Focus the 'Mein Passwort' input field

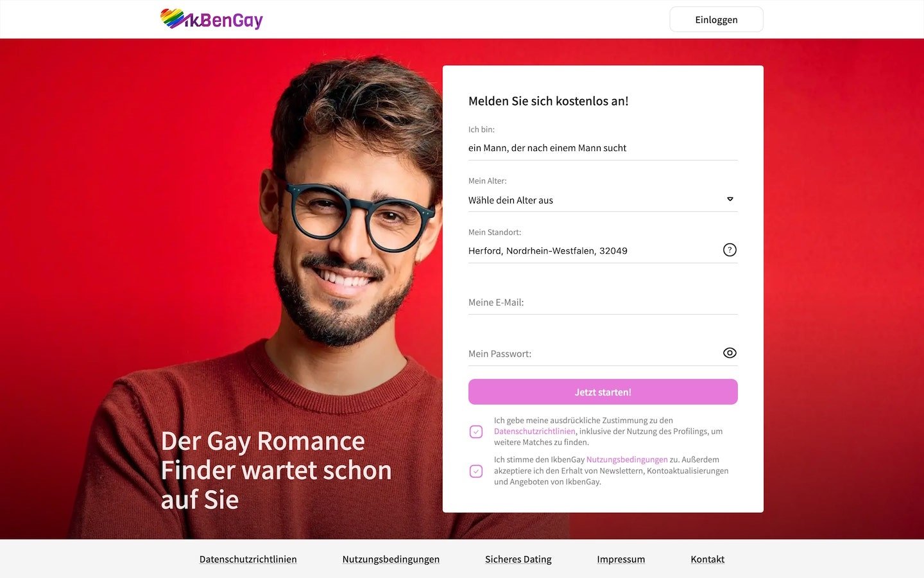(x=594, y=353)
